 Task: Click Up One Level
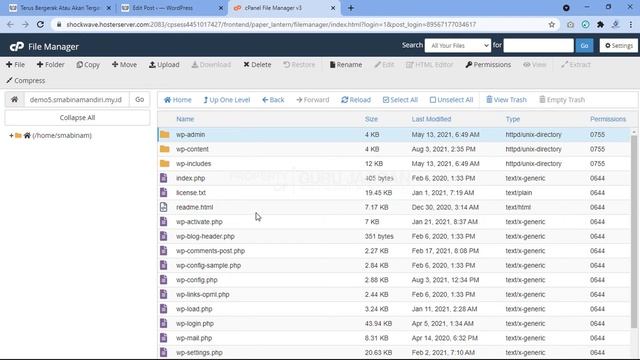pos(227,100)
